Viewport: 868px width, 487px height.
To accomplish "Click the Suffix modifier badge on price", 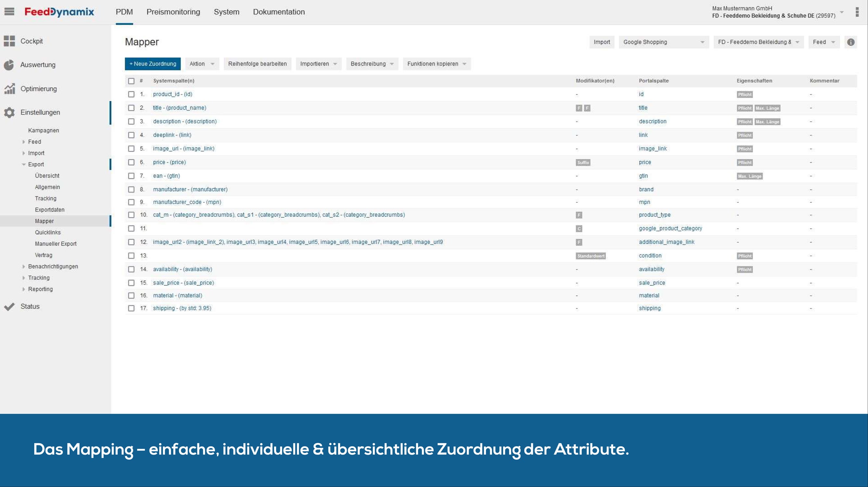I will 583,163.
